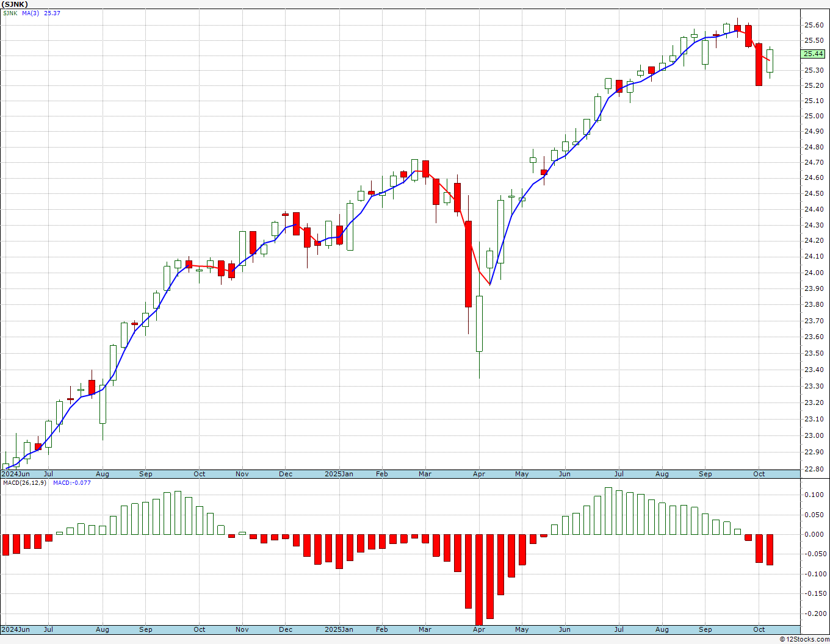Image resolution: width=830 pixels, height=644 pixels.
Task: Click 2025Jan on the price chart time axis
Action: coord(339,474)
